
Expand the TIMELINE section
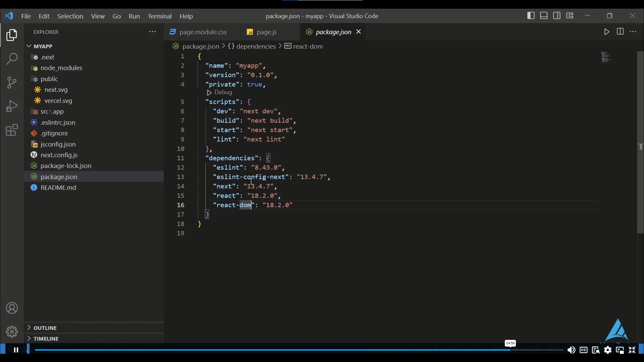[94, 339]
